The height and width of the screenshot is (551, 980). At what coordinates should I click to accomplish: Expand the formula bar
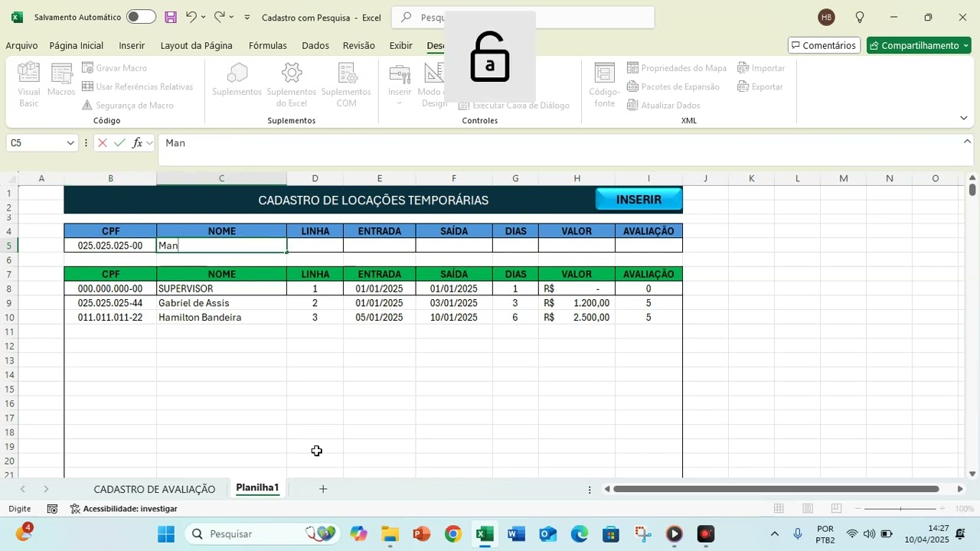click(x=967, y=142)
